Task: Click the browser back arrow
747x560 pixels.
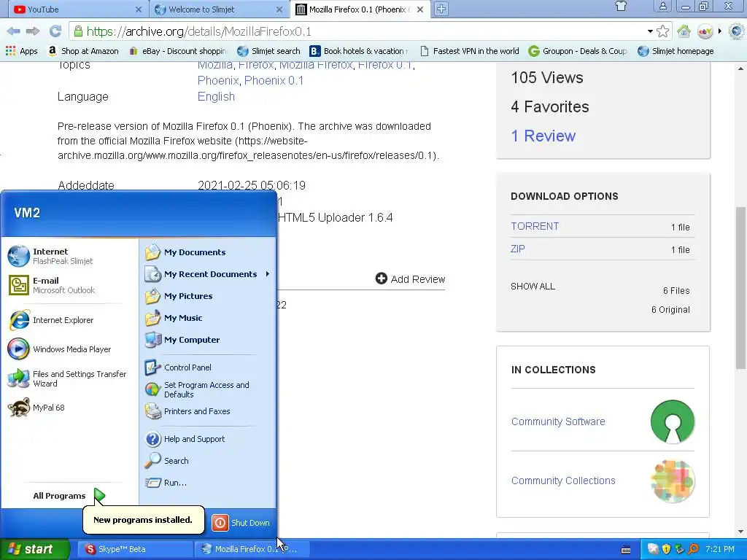Action: [x=13, y=31]
